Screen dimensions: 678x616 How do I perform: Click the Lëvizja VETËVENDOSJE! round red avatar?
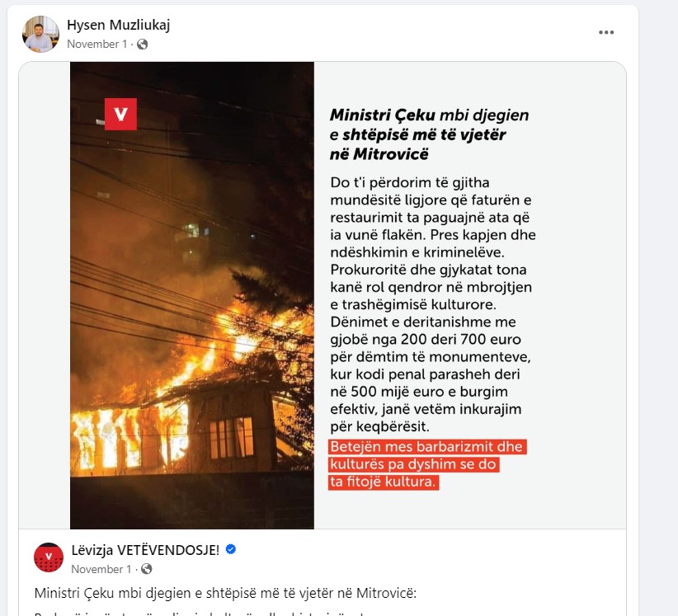point(49,557)
